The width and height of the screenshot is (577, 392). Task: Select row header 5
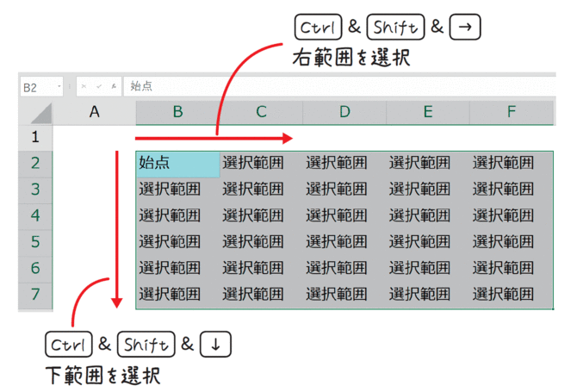(x=35, y=242)
